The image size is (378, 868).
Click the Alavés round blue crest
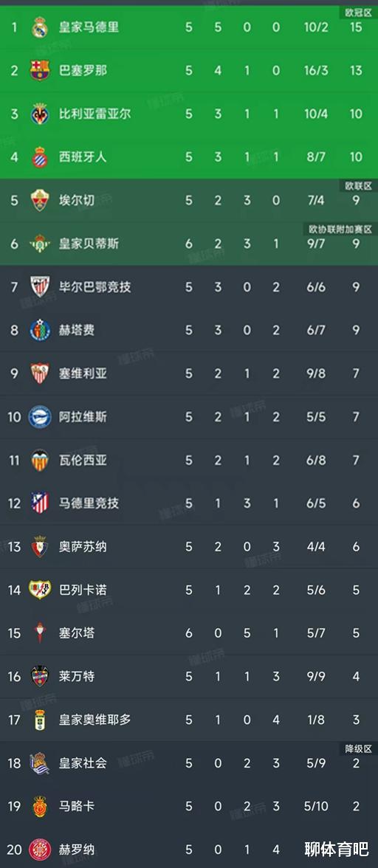(x=40, y=417)
